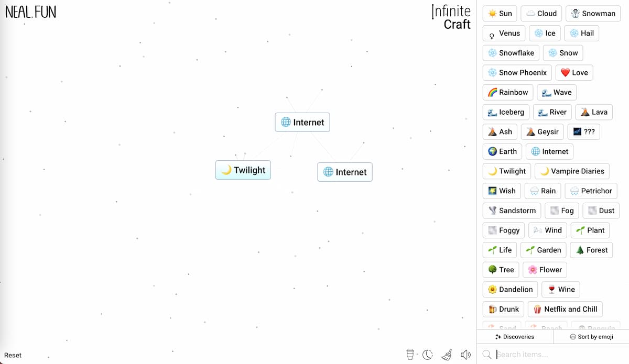This screenshot has height=364, width=629.
Task: Choose the Dandelion element
Action: pos(510,290)
